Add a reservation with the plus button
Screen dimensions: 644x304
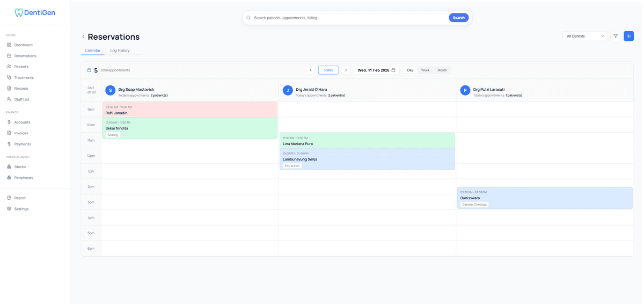click(629, 36)
